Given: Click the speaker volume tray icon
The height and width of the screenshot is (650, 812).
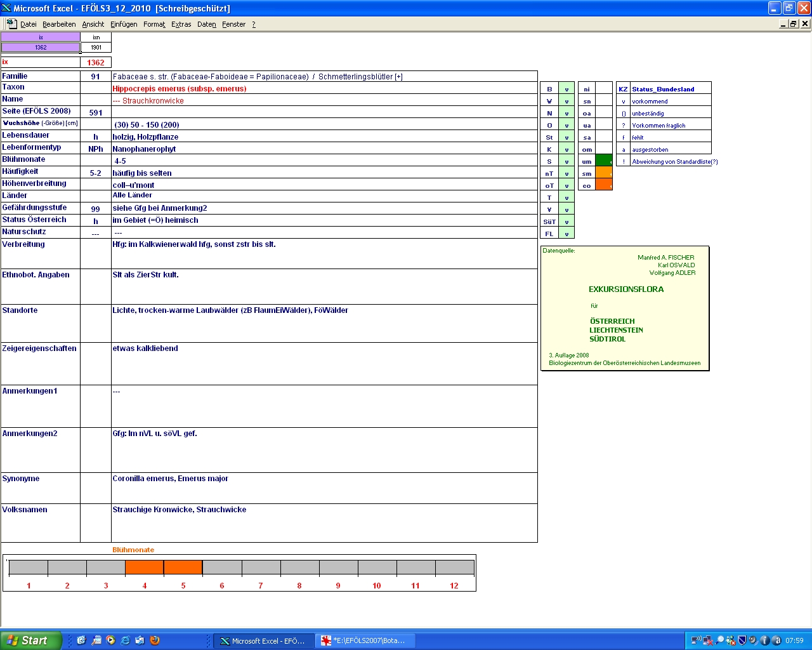Looking at the screenshot, I should pyautogui.click(x=753, y=640).
